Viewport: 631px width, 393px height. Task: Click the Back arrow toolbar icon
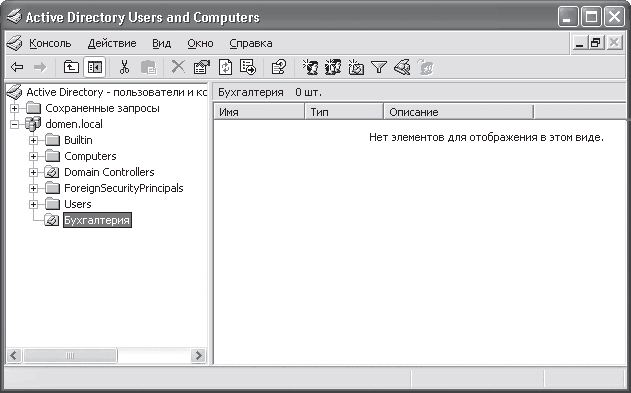click(17, 67)
